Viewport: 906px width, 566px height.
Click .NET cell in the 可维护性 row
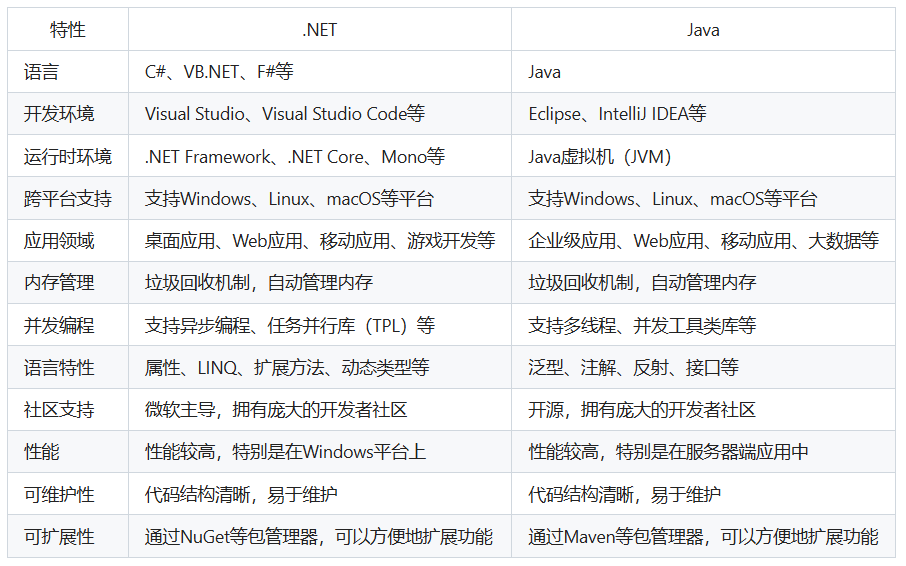[320, 493]
